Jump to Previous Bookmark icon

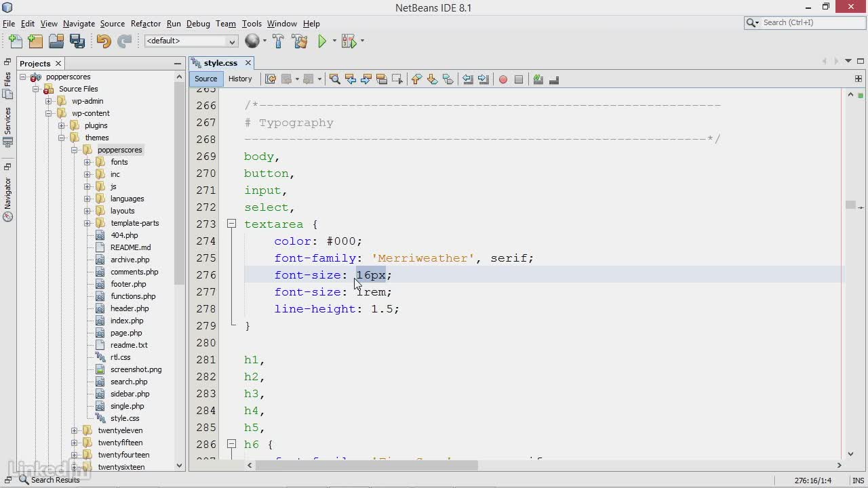416,79
